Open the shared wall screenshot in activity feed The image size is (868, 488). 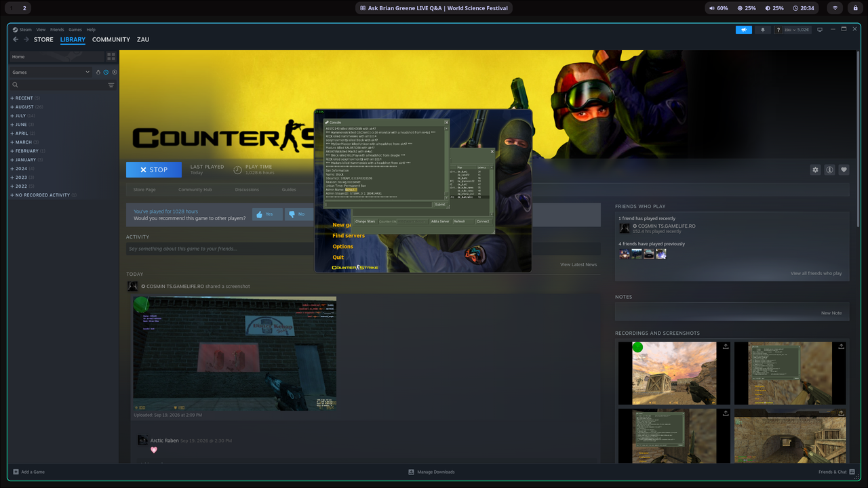tap(235, 353)
